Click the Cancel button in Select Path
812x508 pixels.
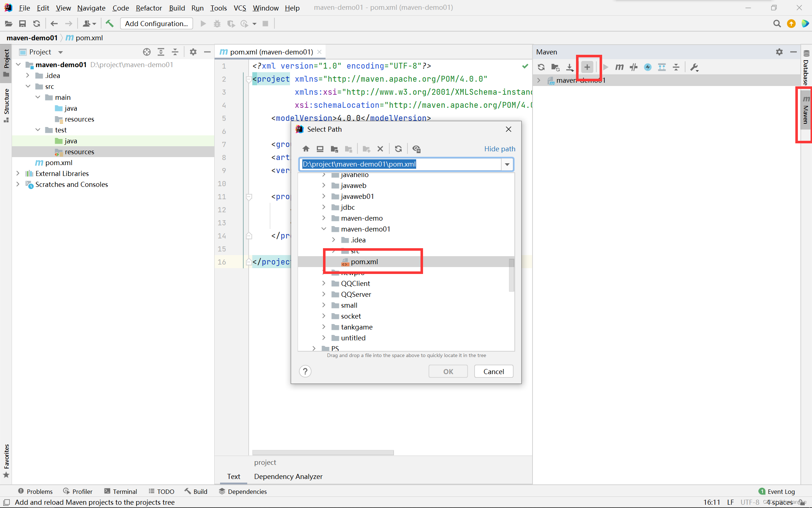click(493, 371)
